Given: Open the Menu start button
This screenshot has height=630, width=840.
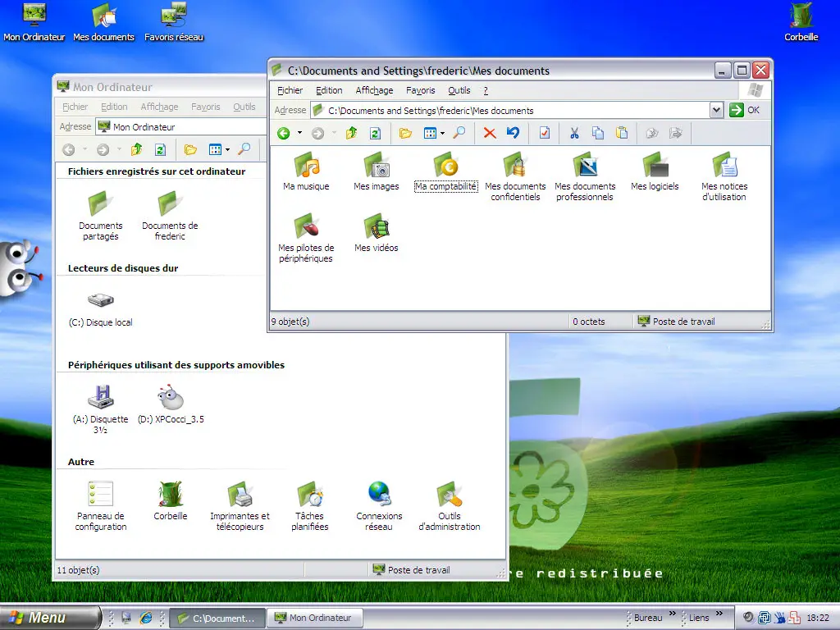Looking at the screenshot, I should (x=49, y=618).
